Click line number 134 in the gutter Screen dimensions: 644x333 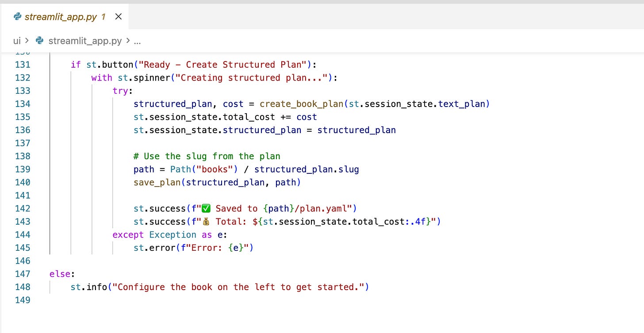(x=23, y=104)
